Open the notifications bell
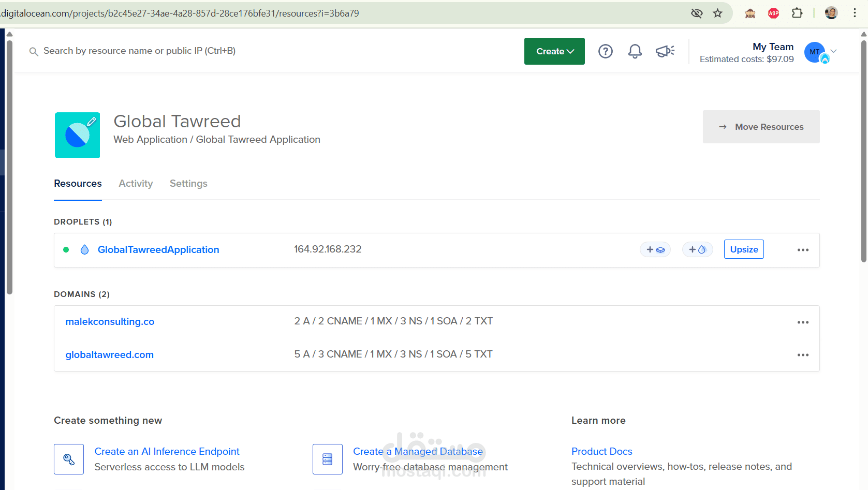This screenshot has width=868, height=490. pos(635,51)
